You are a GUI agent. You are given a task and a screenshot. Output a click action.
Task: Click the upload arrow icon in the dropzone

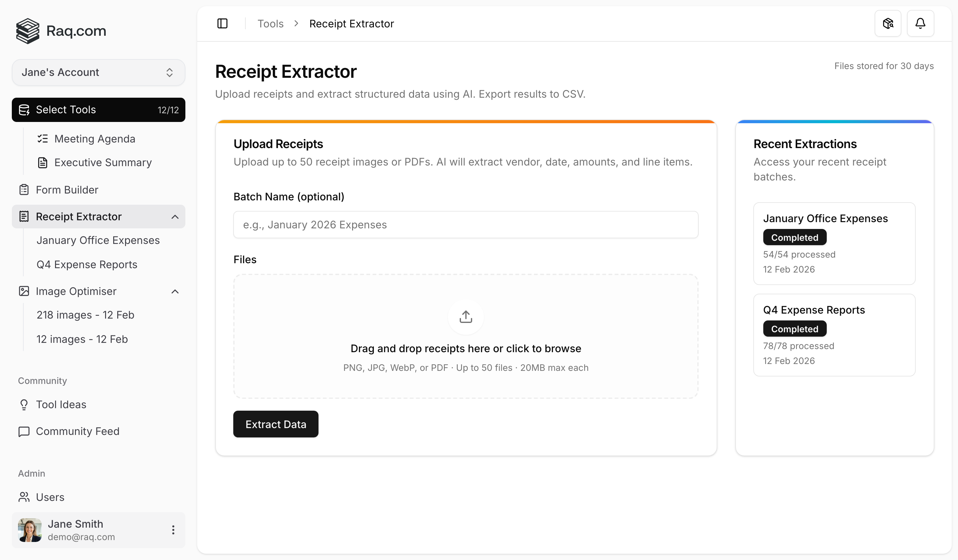[465, 317]
